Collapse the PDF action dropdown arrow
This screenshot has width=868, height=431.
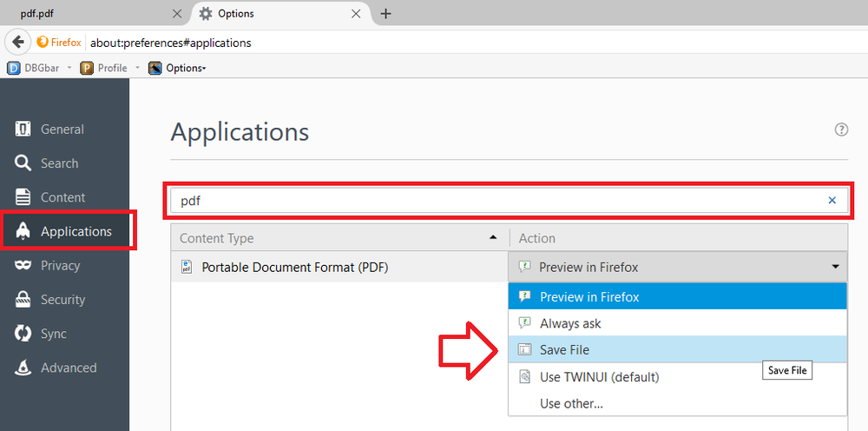click(x=835, y=267)
